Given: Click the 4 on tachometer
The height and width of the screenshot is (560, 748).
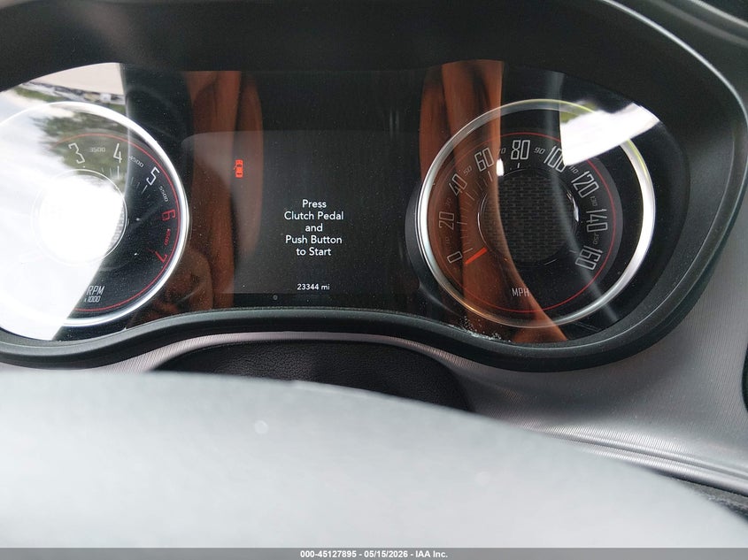Looking at the screenshot, I should pos(118,153).
